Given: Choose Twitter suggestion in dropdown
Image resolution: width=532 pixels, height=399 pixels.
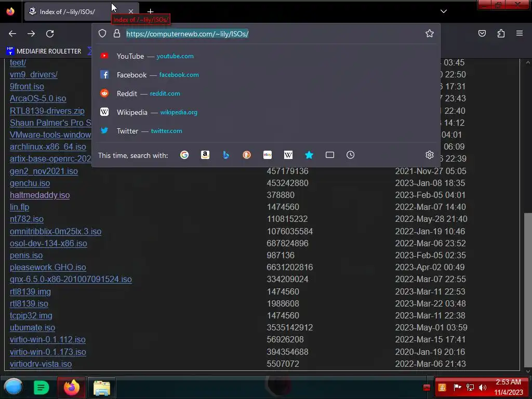Looking at the screenshot, I should 265,130.
